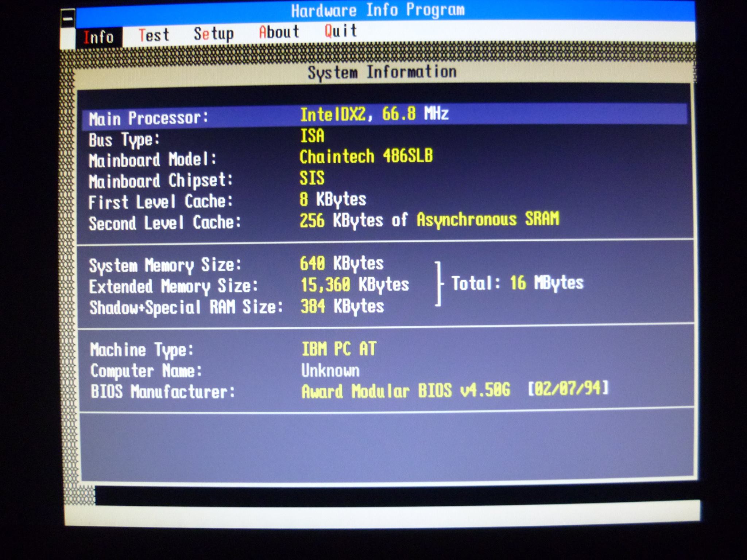
Task: Click the System Memory Size label
Action: [165, 265]
